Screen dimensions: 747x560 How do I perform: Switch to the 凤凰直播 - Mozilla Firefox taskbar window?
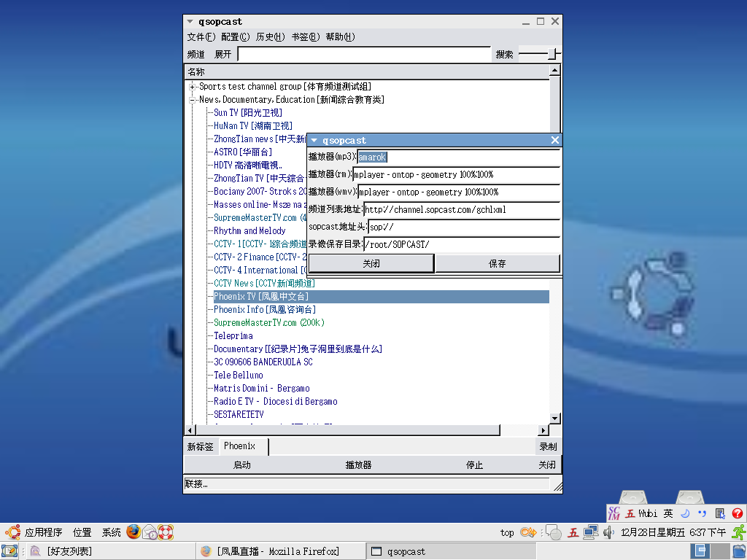click(280, 551)
